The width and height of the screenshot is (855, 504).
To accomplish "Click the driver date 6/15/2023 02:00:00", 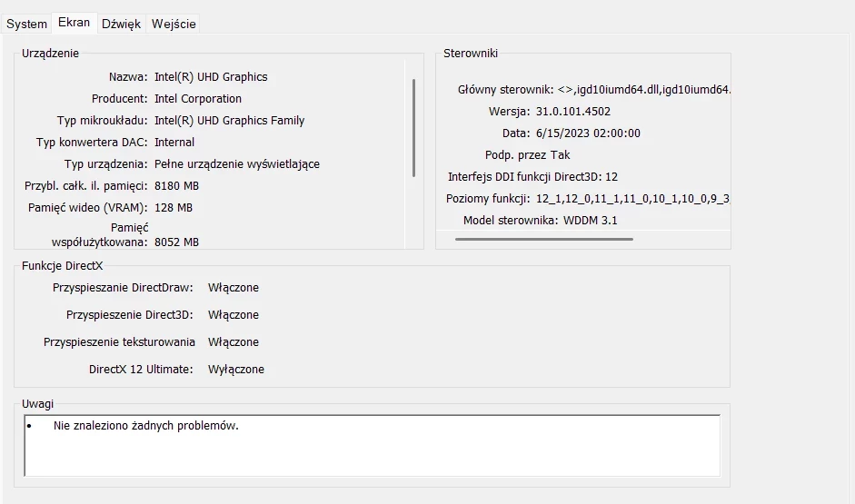I will 588,133.
